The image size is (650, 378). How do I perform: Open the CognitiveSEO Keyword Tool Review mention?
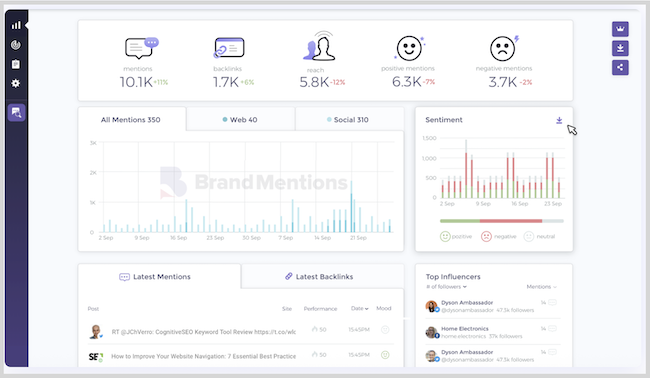(204, 332)
